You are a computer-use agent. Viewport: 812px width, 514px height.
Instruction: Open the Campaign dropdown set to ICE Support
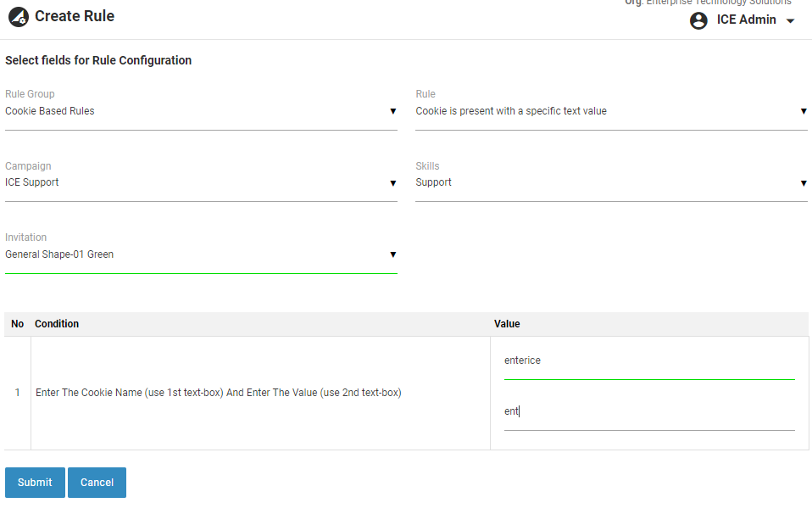coord(200,182)
